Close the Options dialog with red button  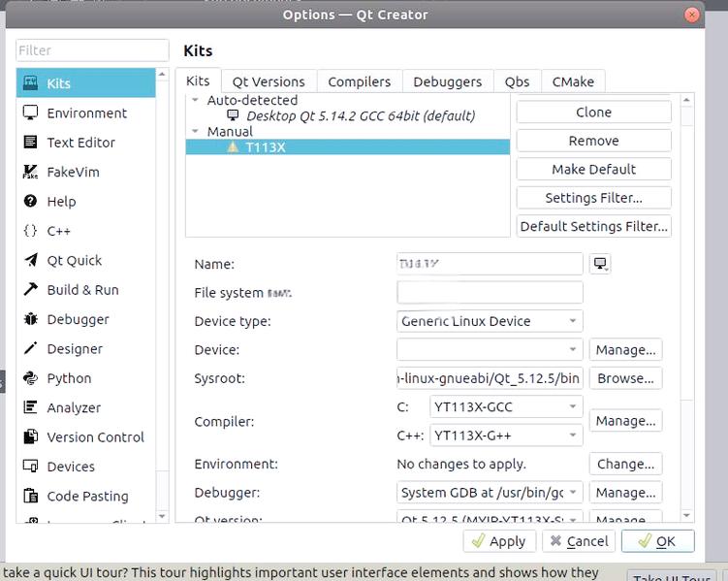(x=692, y=15)
